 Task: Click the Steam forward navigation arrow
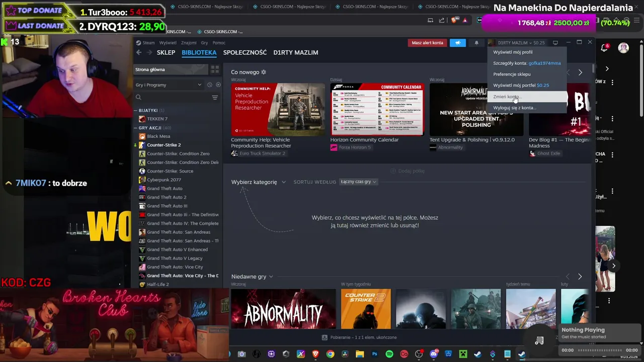point(149,52)
